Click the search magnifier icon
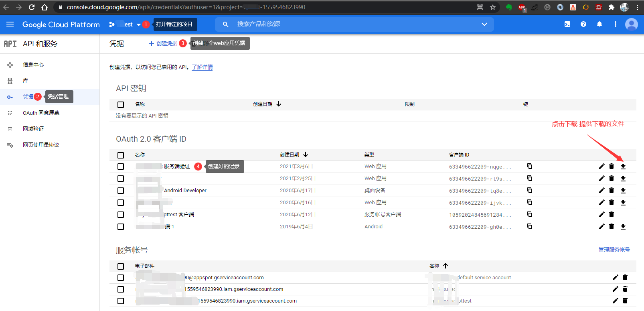Screen dimensions: 644x311 coord(226,24)
